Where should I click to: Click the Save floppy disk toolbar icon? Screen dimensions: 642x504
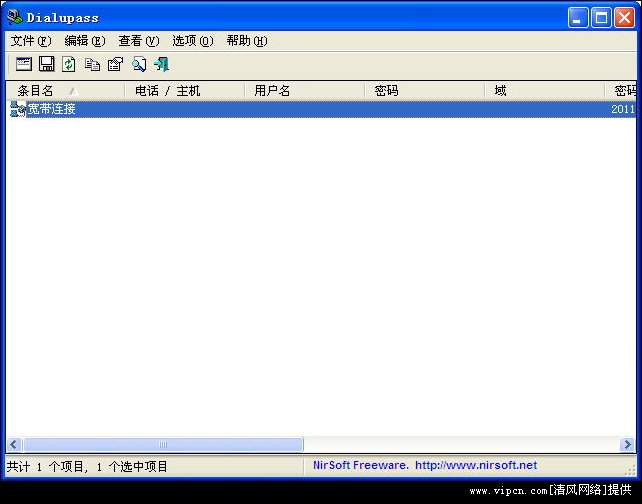pyautogui.click(x=47, y=64)
